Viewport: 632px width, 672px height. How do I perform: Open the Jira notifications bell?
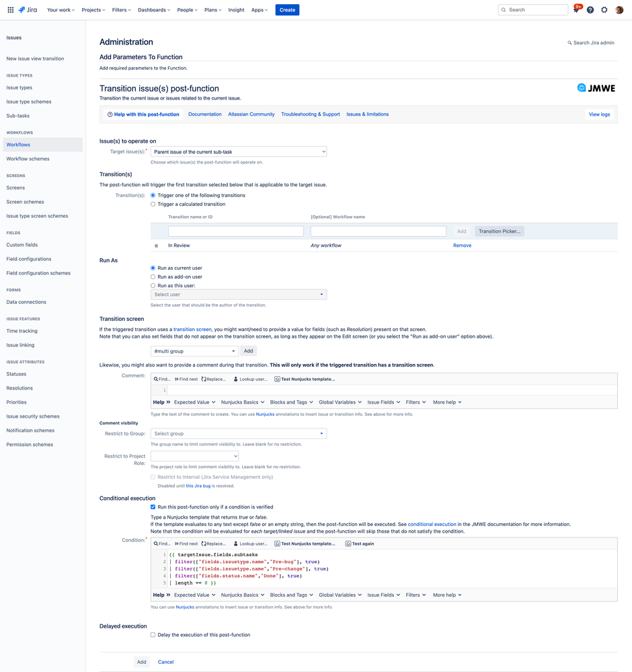576,10
